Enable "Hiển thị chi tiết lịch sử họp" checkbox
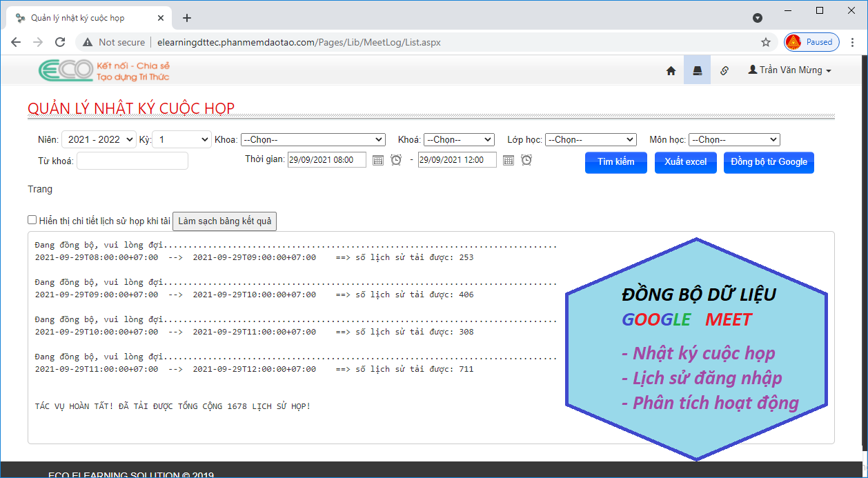 coord(32,220)
